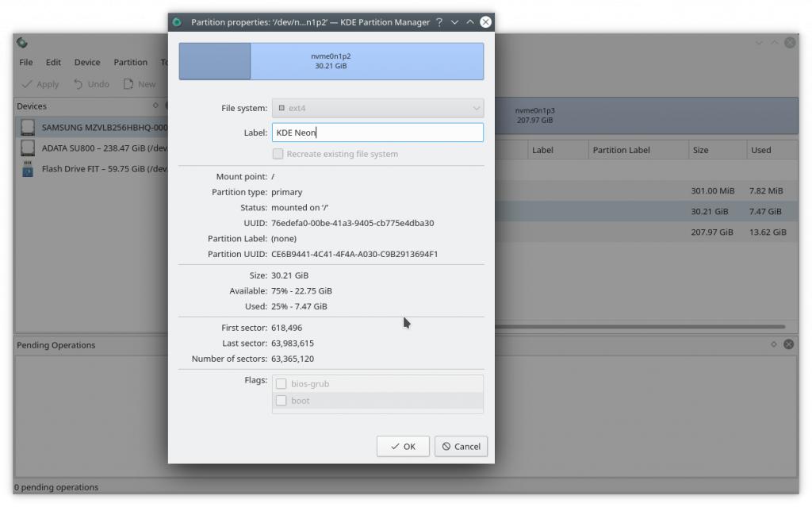Screen dimensions: 812x507
Task: Open the File menu
Action: [26, 62]
